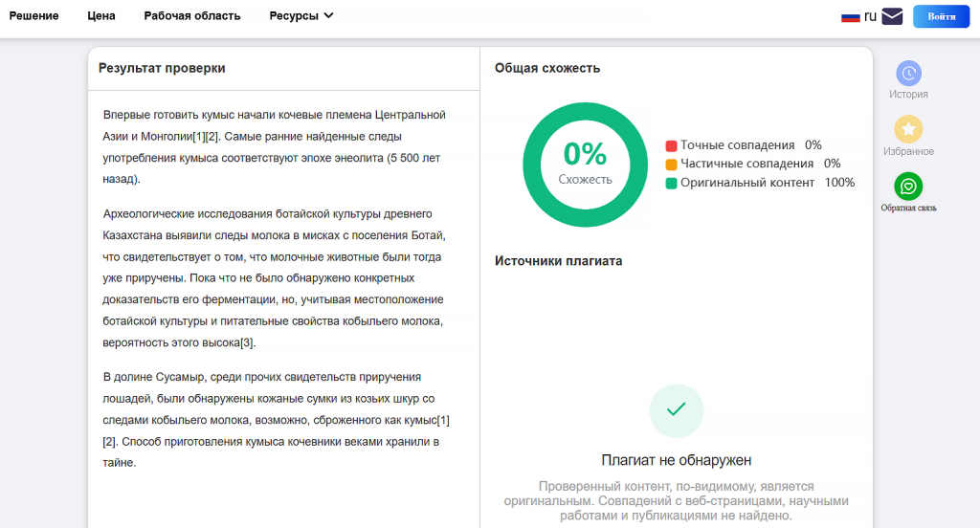Click the orange Частичные совпадения swatch
980x528 pixels.
[671, 165]
